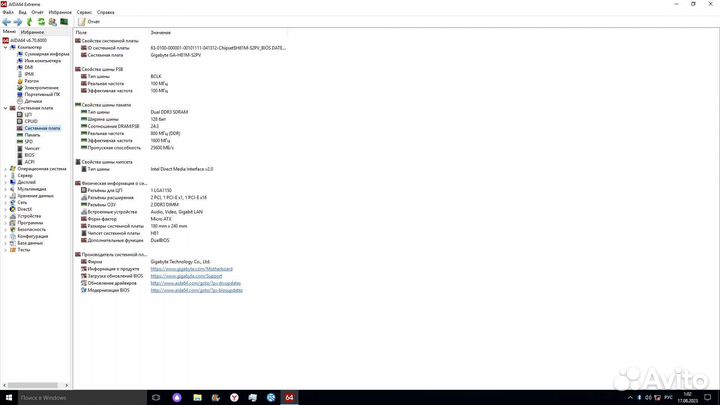Select Чипсет in the sidebar tree
The height and width of the screenshot is (405, 720).
[32, 148]
